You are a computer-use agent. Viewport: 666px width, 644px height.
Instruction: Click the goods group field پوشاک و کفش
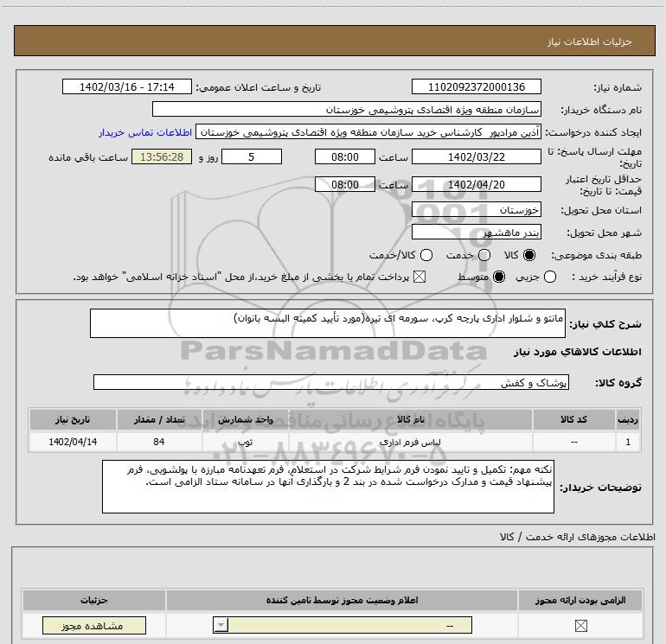click(x=331, y=382)
